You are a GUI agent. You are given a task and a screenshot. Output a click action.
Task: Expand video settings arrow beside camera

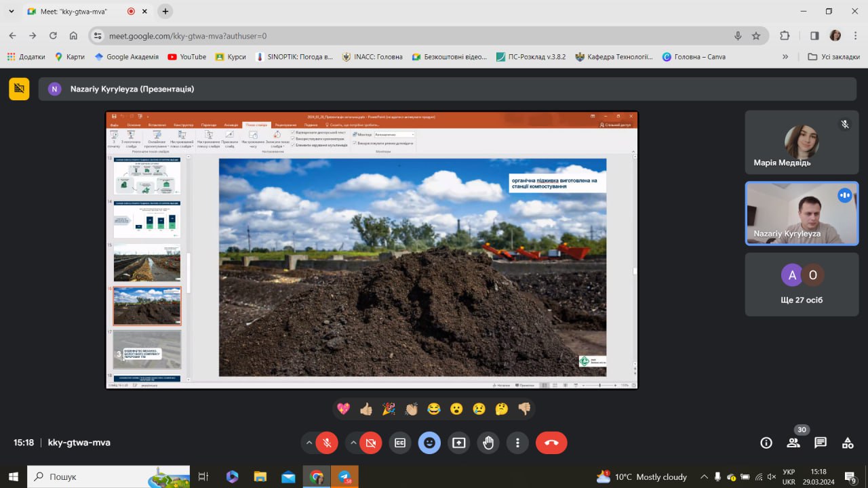(353, 443)
